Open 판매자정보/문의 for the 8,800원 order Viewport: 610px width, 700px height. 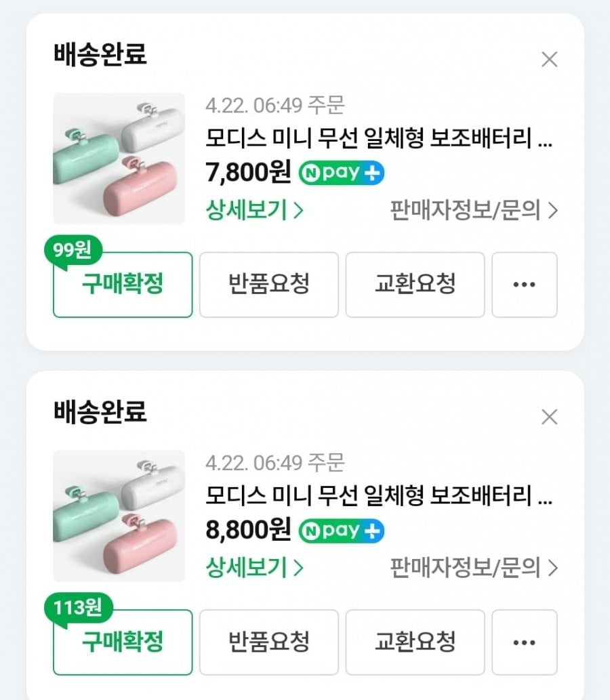coord(474,568)
